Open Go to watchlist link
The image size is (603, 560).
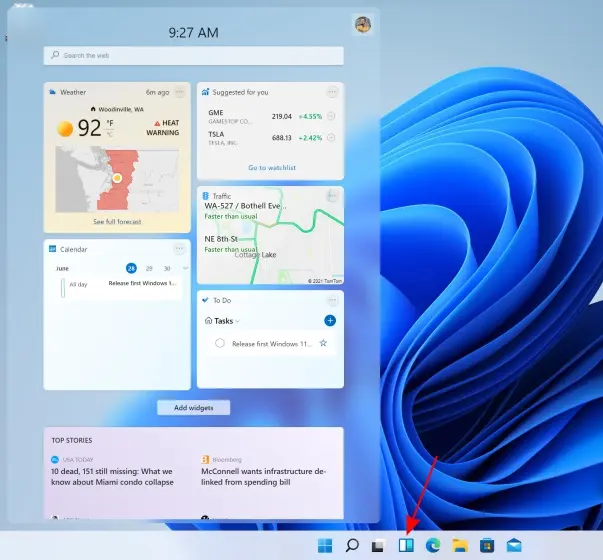coord(272,168)
